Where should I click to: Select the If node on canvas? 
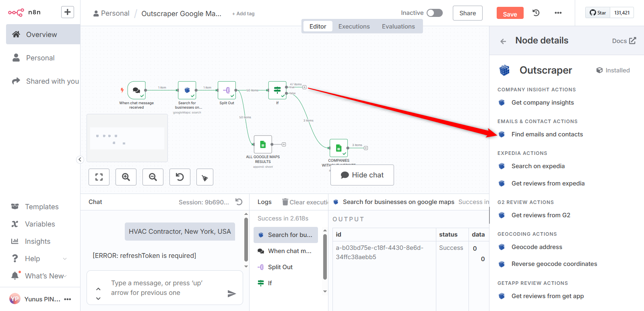point(277,90)
